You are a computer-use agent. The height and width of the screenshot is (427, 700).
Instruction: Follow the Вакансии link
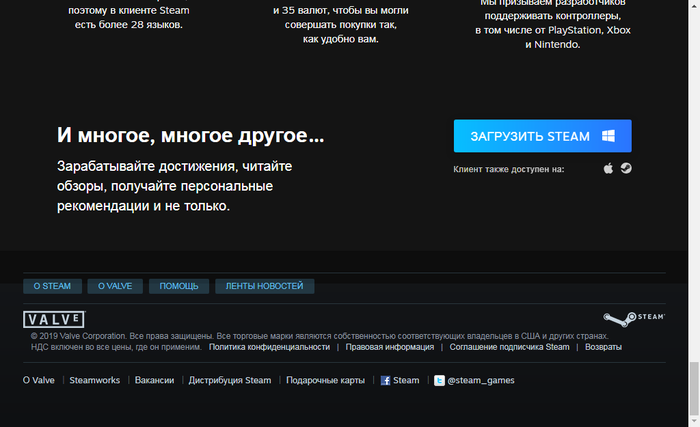click(x=154, y=380)
